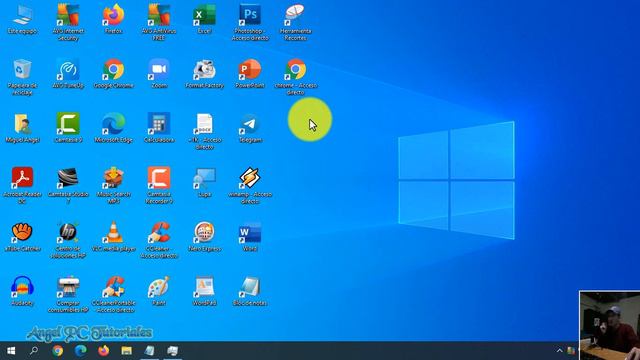Launch the Telegram desktop shortcut

pyautogui.click(x=250, y=128)
